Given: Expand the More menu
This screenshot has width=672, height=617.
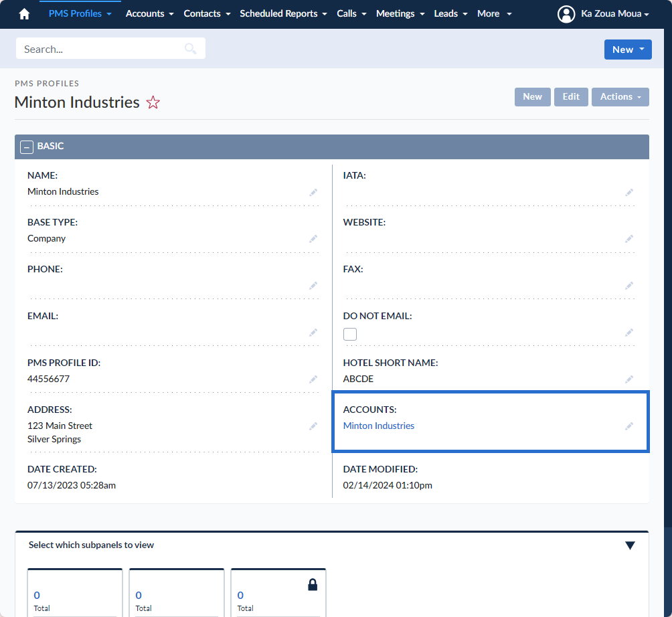Looking at the screenshot, I should coord(494,13).
